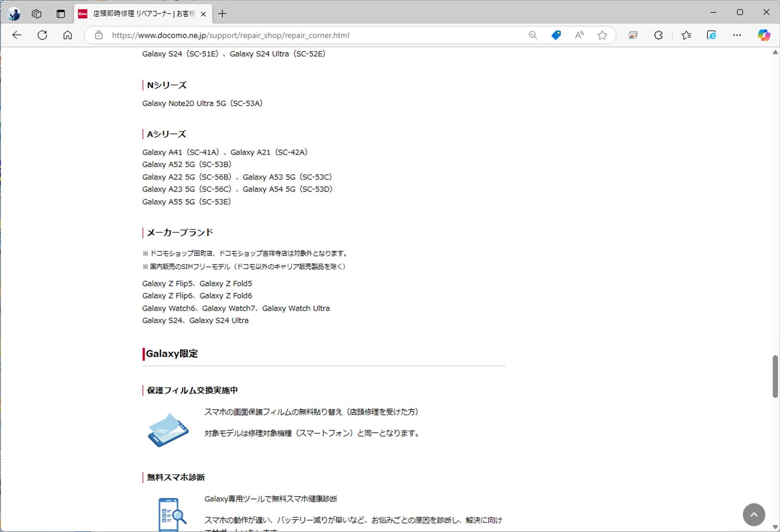Click the Galaxy Z Flip6, Fold6 line
Screen dimensions: 780x532
[197, 296]
